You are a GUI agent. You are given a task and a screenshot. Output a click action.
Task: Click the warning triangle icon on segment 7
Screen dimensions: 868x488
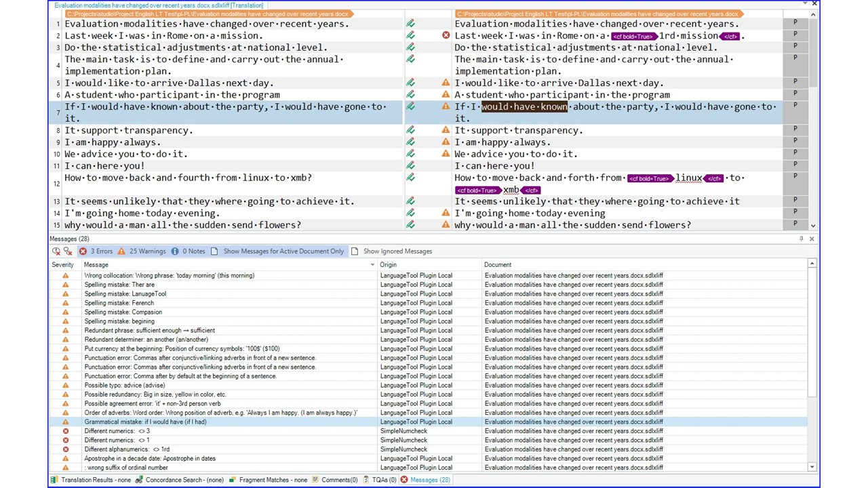tap(446, 106)
